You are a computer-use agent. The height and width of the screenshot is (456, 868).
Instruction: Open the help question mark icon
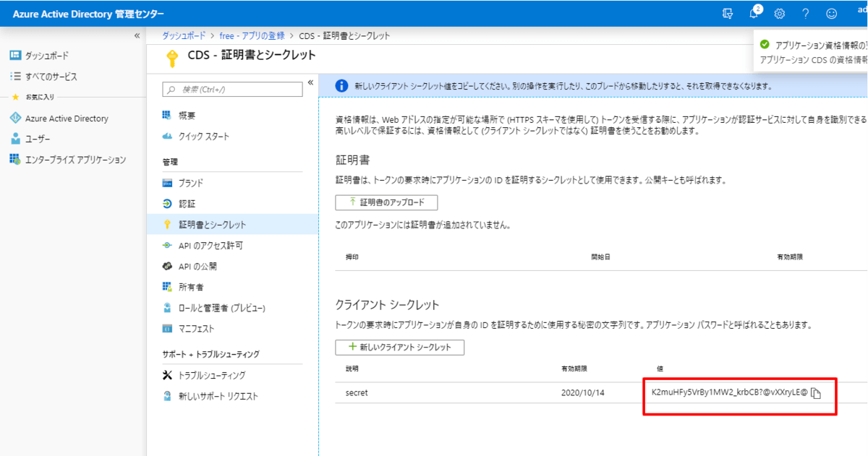pyautogui.click(x=805, y=13)
